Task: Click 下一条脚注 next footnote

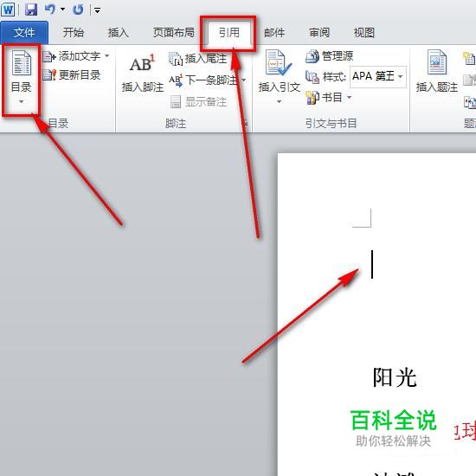Action: coord(203,80)
